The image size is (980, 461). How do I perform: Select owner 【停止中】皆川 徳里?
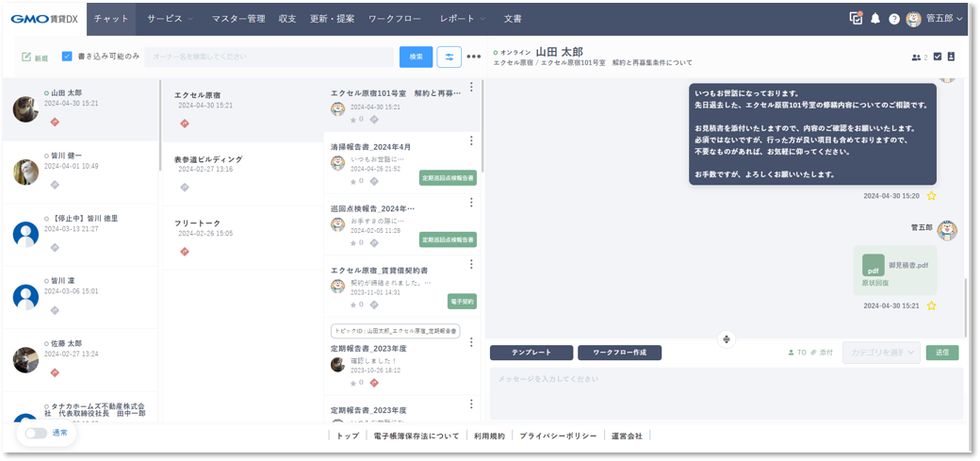coord(80,235)
